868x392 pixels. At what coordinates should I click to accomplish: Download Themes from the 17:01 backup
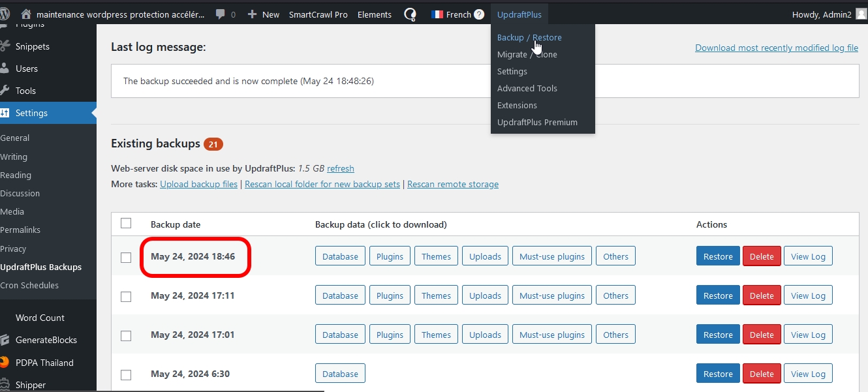(x=436, y=335)
